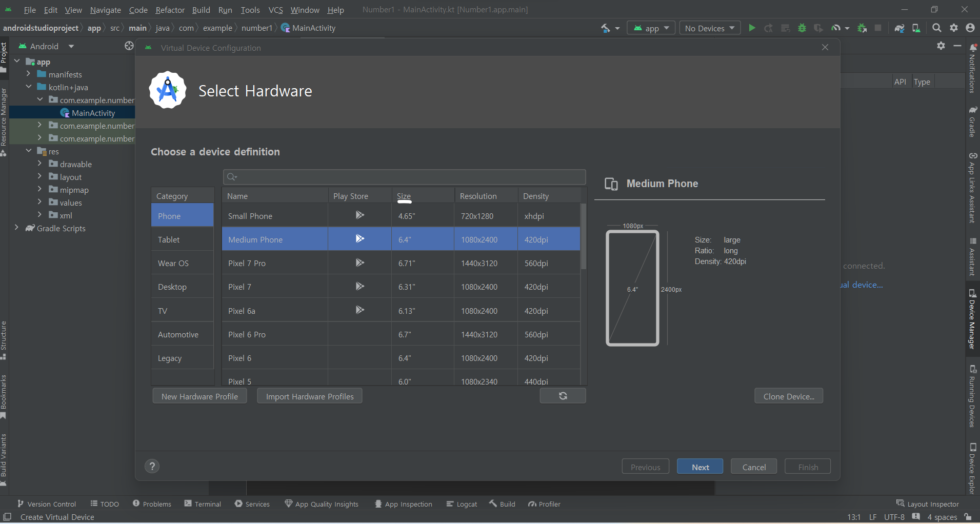Open the help question mark button

pos(152,466)
